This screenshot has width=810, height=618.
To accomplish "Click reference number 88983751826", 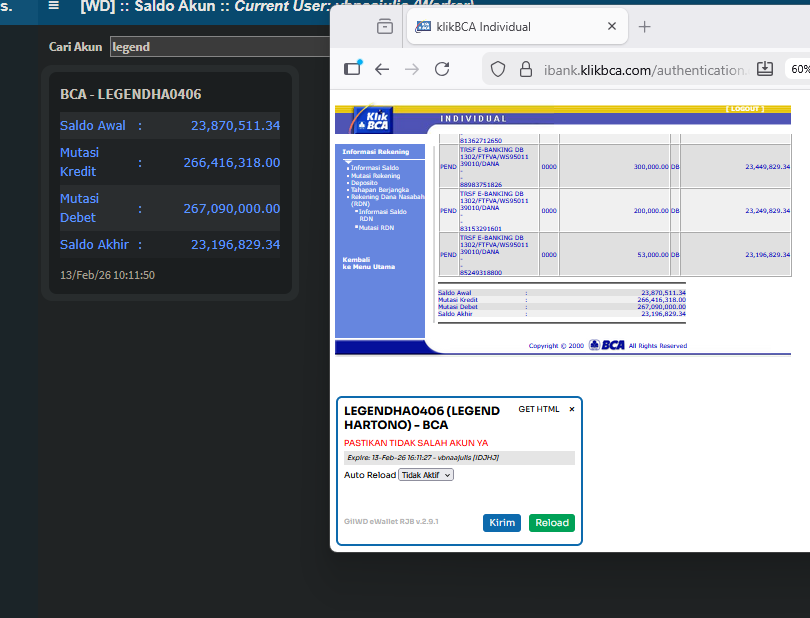I will [481, 184].
